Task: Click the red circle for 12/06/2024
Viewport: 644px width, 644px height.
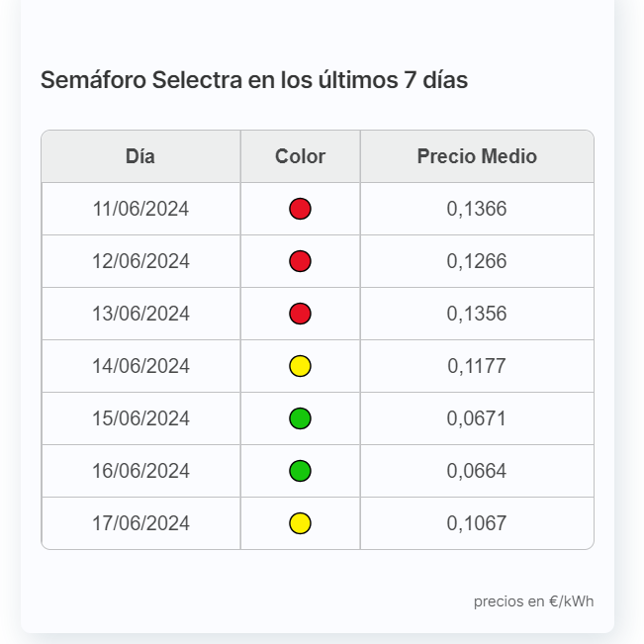Action: [300, 261]
